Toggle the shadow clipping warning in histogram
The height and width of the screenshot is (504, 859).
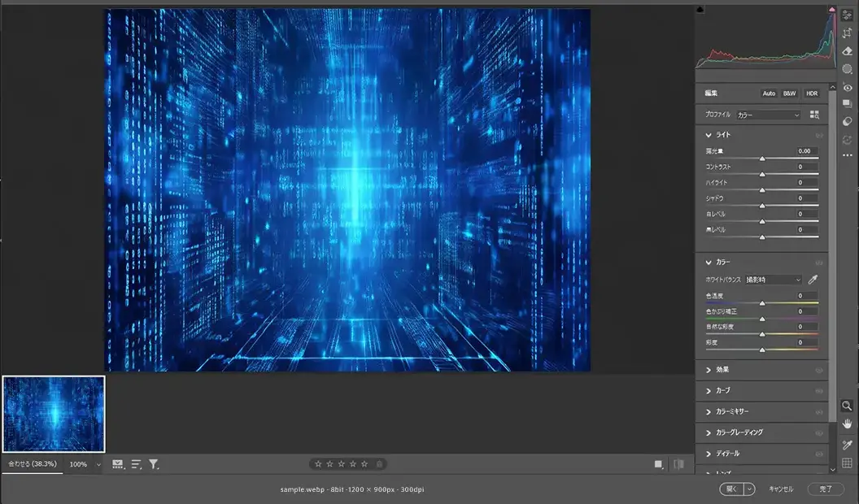[700, 10]
